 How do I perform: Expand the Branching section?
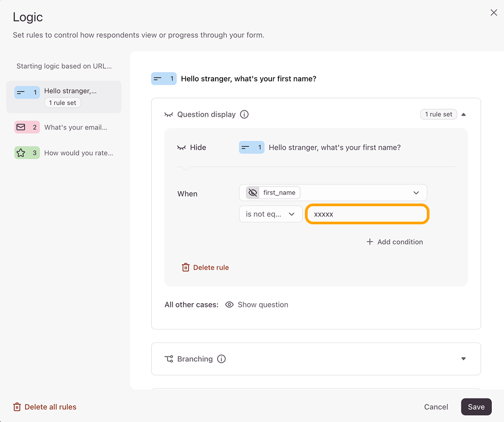point(464,359)
